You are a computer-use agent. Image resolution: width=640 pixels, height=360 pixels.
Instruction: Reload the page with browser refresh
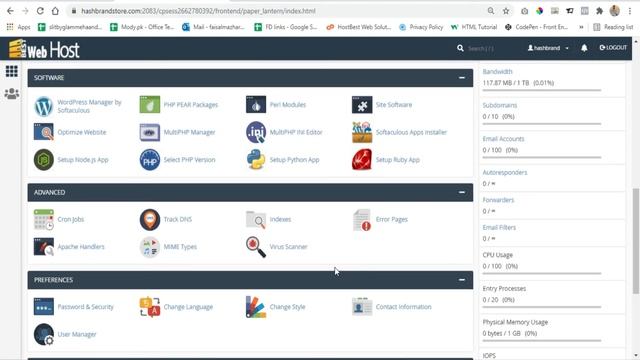tap(40, 11)
